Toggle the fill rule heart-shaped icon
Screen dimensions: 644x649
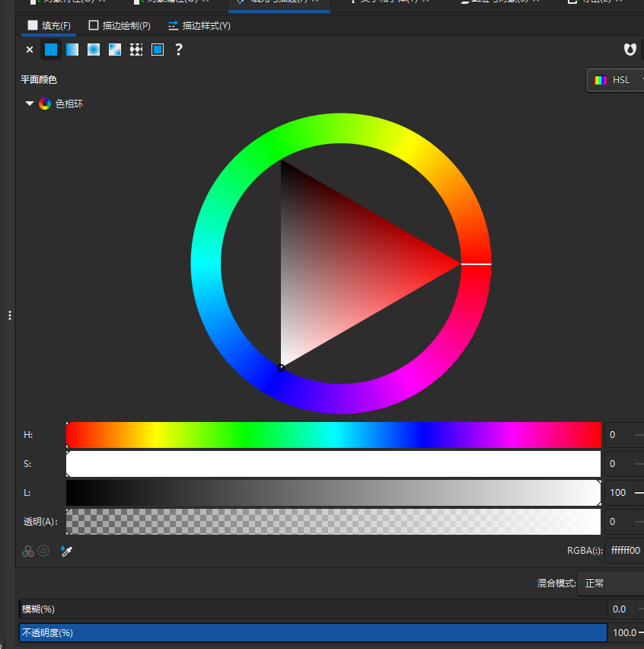click(630, 50)
